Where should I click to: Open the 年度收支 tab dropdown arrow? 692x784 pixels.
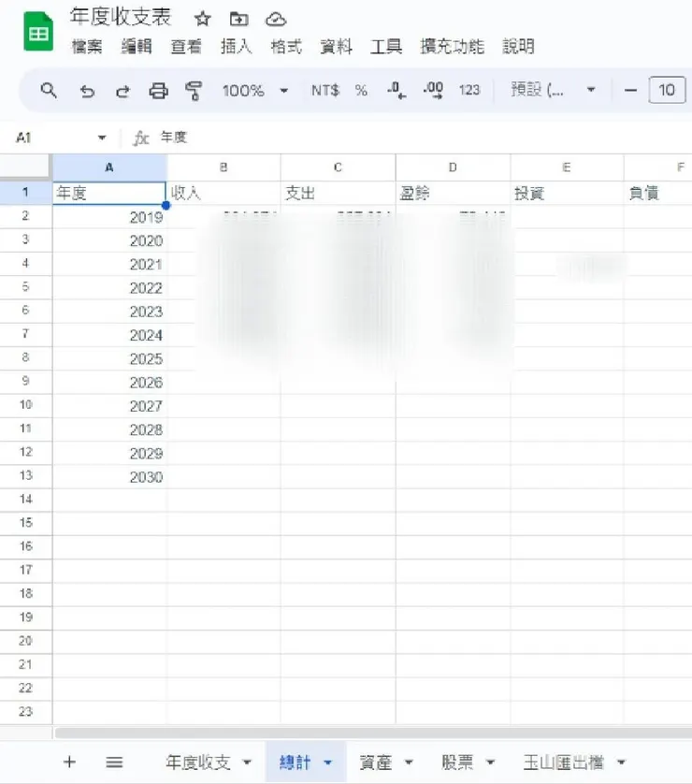click(x=247, y=763)
